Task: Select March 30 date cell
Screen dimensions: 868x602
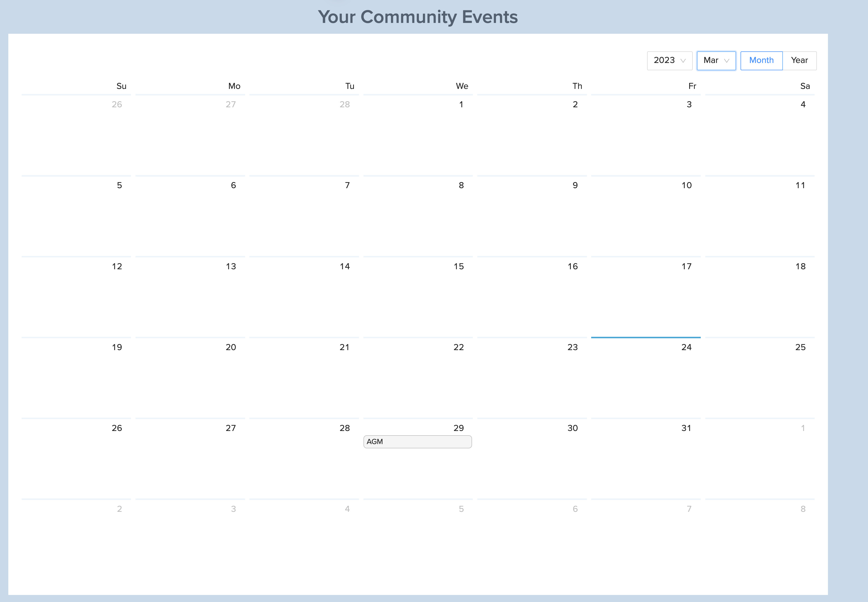Action: pyautogui.click(x=532, y=458)
